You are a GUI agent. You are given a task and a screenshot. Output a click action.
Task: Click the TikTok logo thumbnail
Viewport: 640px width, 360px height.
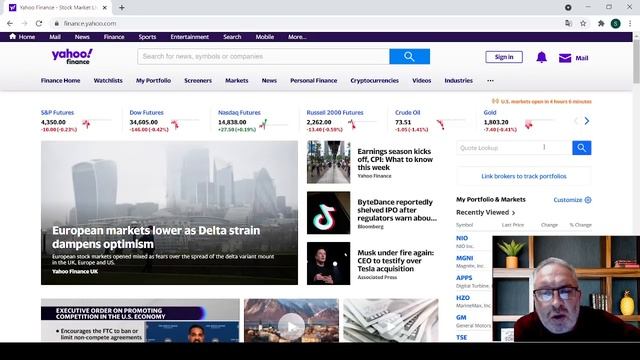(x=328, y=213)
